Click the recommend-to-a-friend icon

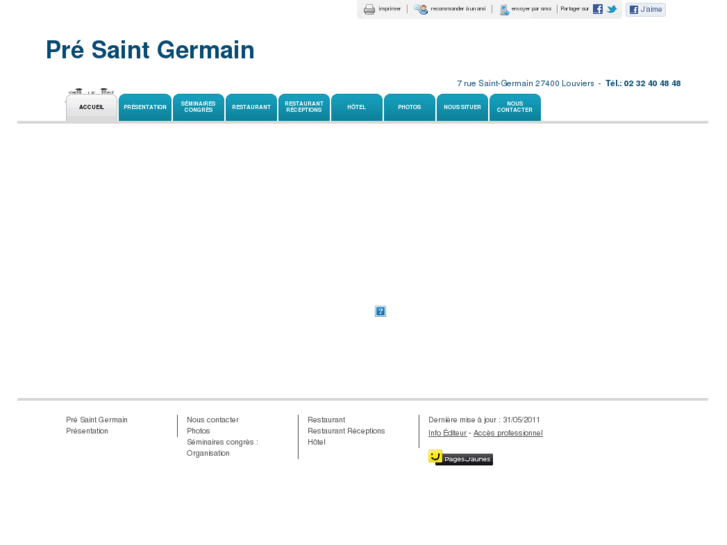(x=421, y=9)
